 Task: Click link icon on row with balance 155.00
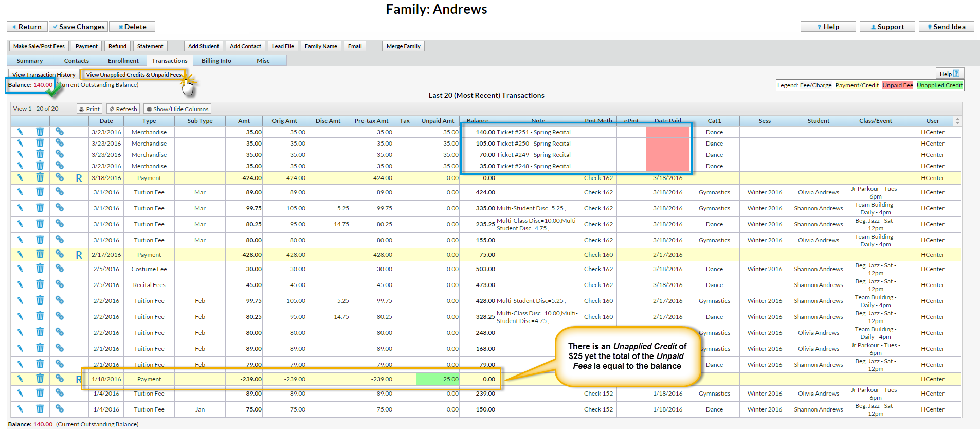[x=60, y=240]
